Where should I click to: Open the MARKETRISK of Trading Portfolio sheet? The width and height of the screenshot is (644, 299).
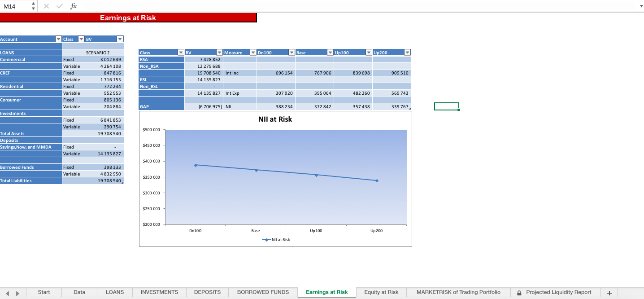click(x=458, y=292)
